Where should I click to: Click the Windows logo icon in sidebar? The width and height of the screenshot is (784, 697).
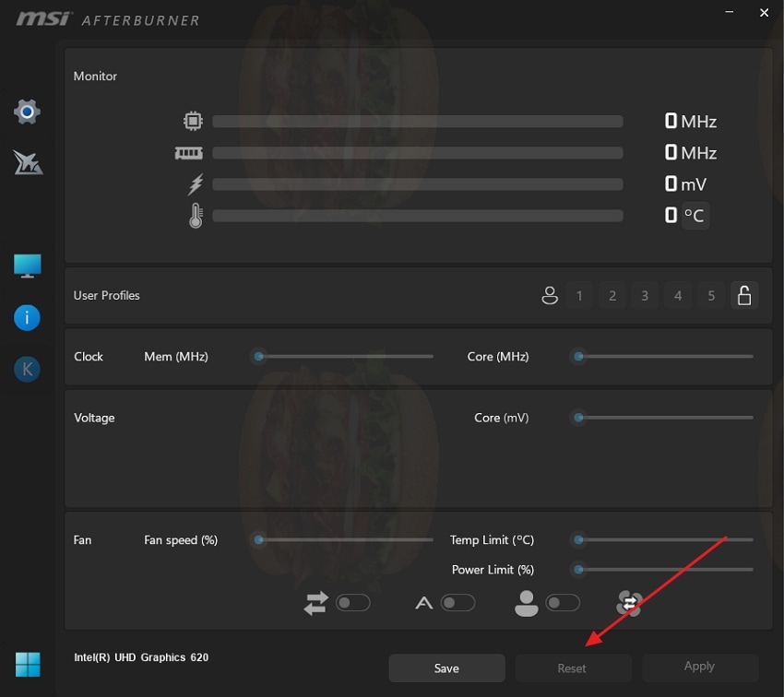pos(28,665)
